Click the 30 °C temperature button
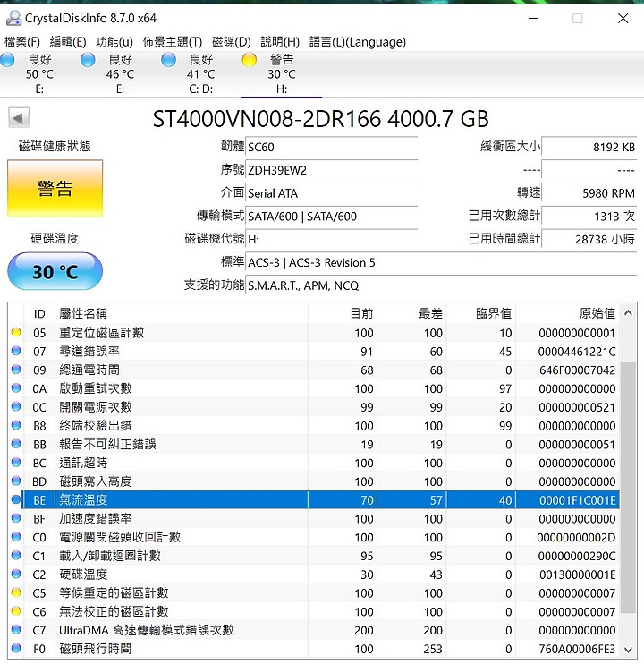Screen dimensions: 644x664 pyautogui.click(x=55, y=271)
